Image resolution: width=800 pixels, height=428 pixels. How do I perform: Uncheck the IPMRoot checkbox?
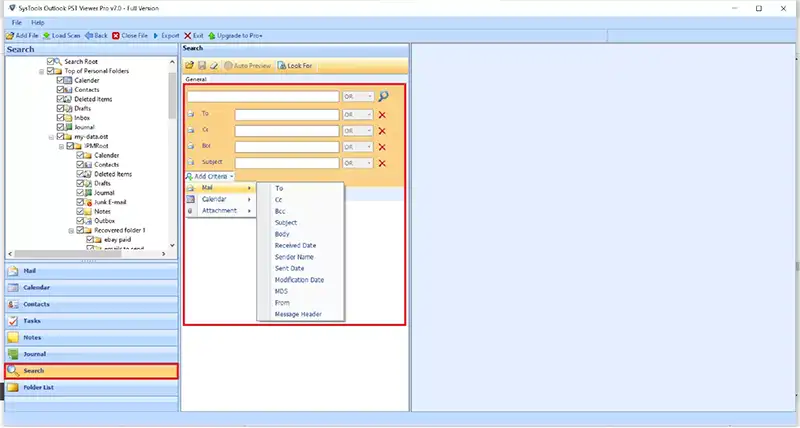coord(70,146)
